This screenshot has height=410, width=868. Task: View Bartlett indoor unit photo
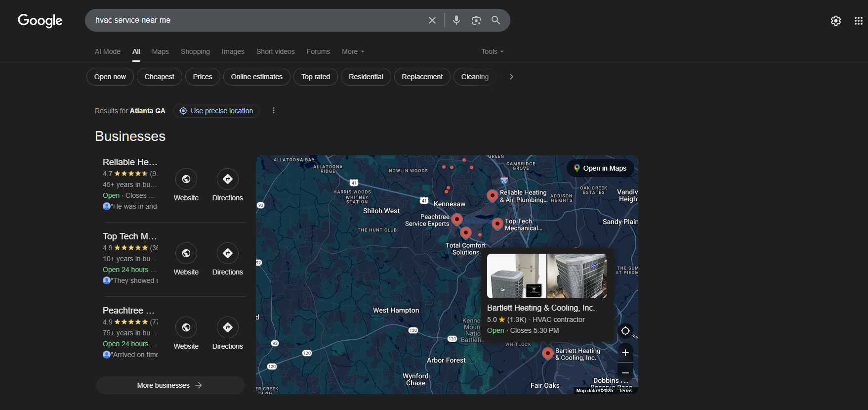point(517,276)
